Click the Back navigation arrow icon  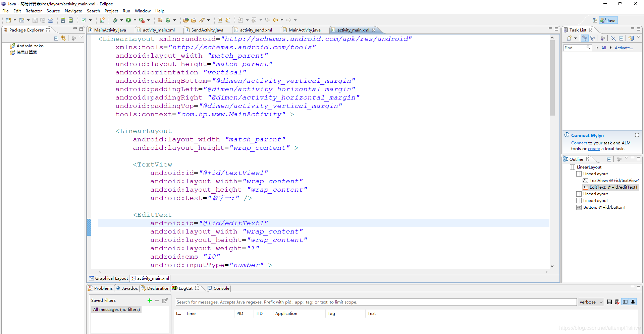[x=275, y=20]
